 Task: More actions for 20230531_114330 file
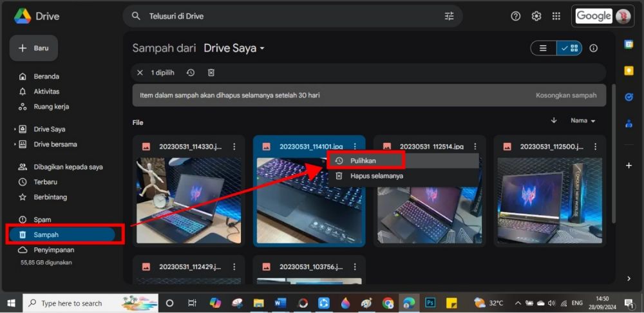click(x=234, y=147)
